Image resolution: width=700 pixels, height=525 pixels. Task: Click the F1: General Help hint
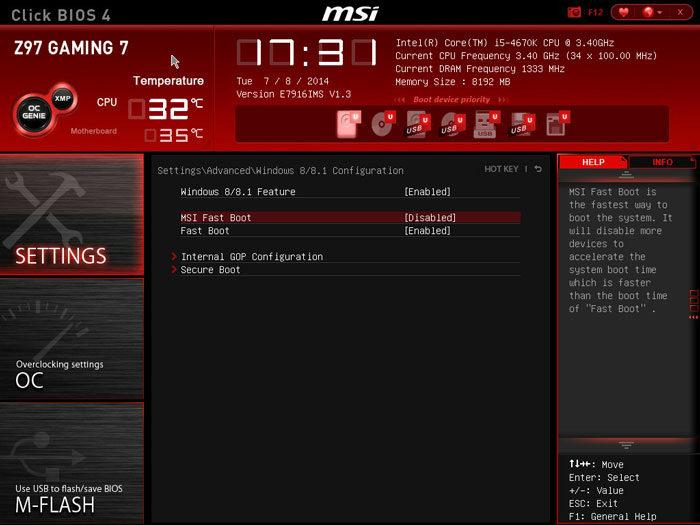pos(612,517)
